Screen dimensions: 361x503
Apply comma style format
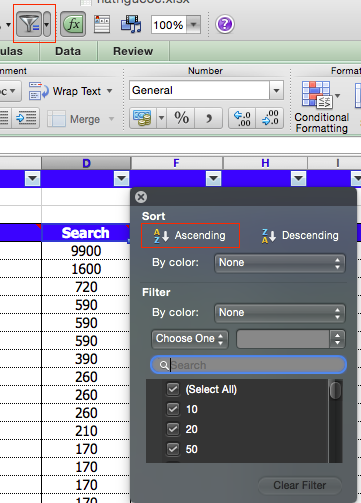coord(209,118)
